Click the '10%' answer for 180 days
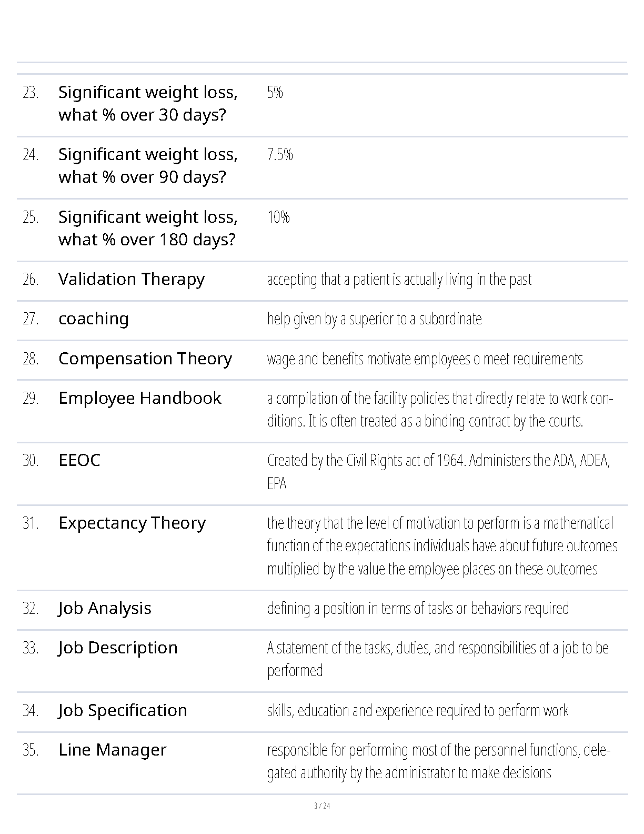This screenshot has width=644, height=834. tap(278, 217)
